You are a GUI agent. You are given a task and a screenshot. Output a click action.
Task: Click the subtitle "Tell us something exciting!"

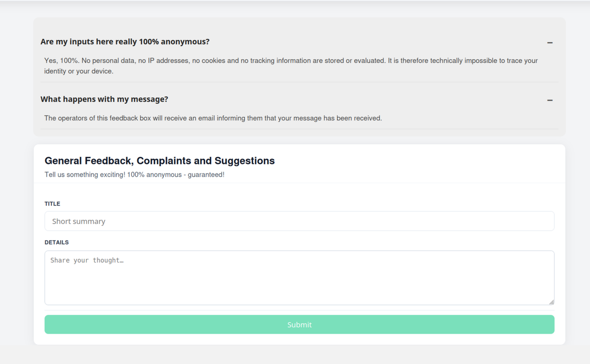pyautogui.click(x=134, y=175)
